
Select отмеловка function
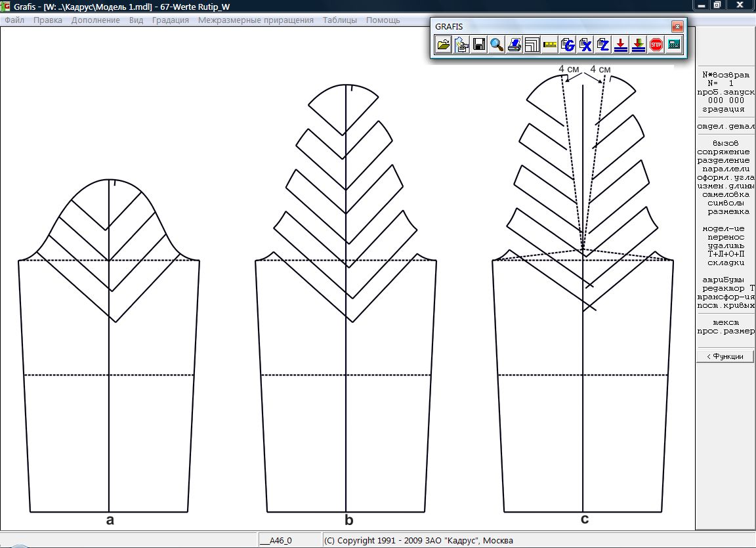point(726,194)
